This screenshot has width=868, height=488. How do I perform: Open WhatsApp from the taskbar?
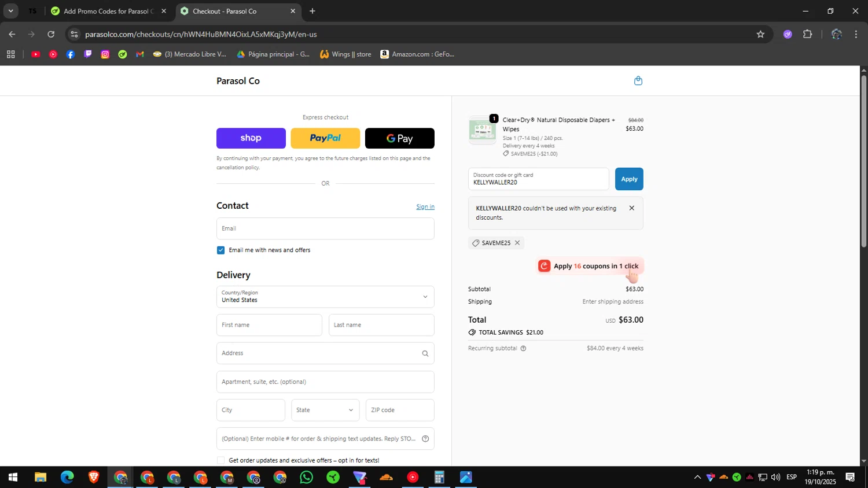307,478
